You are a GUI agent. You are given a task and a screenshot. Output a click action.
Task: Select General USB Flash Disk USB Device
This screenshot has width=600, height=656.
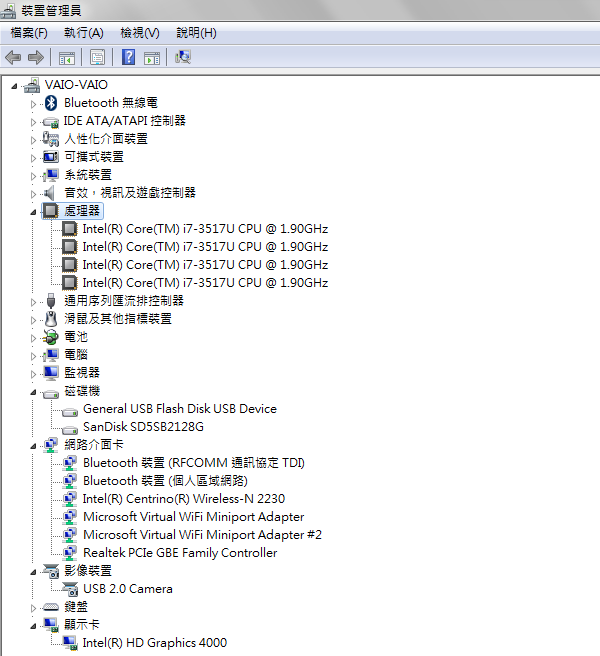coord(180,409)
